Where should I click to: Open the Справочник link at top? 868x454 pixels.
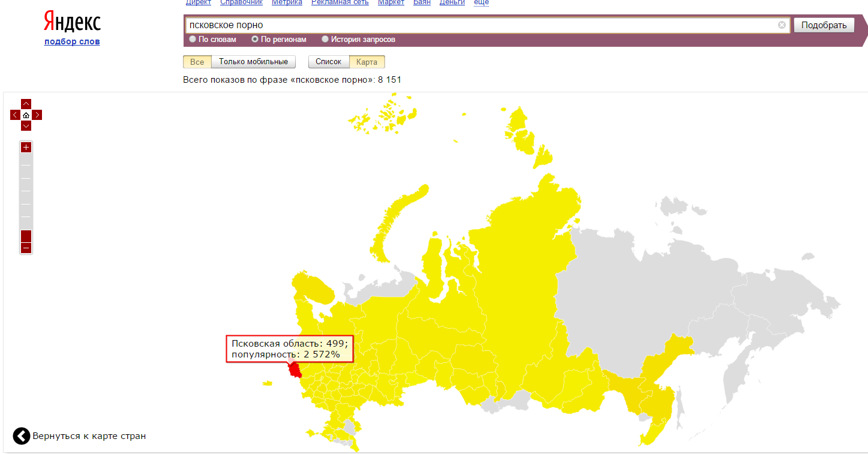coord(242,2)
